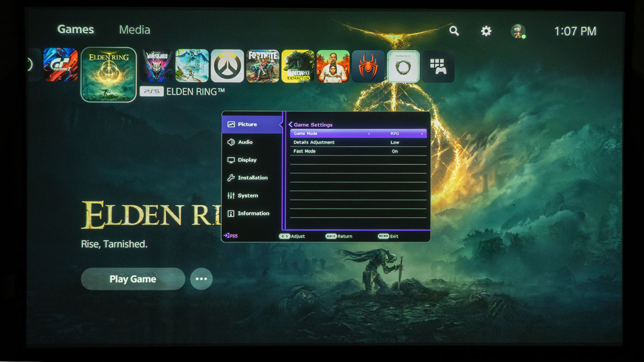Click the BACK Return hint
This screenshot has width=644, height=362.
click(x=339, y=236)
